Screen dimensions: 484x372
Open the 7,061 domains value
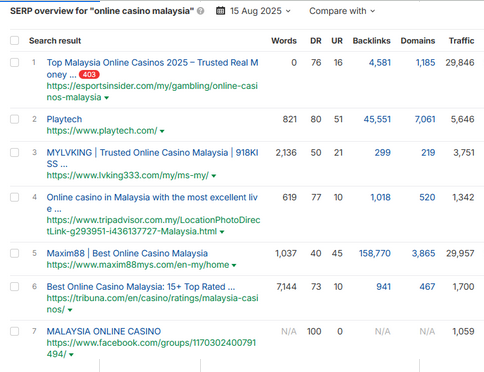[425, 119]
